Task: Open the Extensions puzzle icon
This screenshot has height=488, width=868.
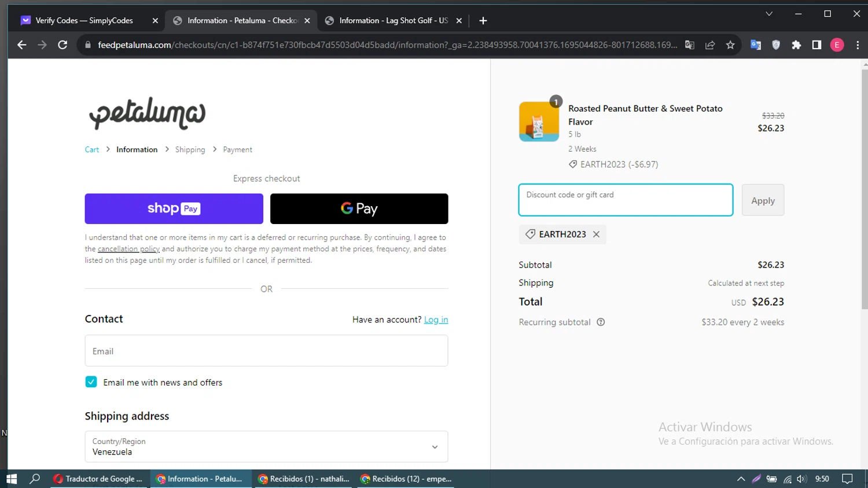Action: point(796,45)
